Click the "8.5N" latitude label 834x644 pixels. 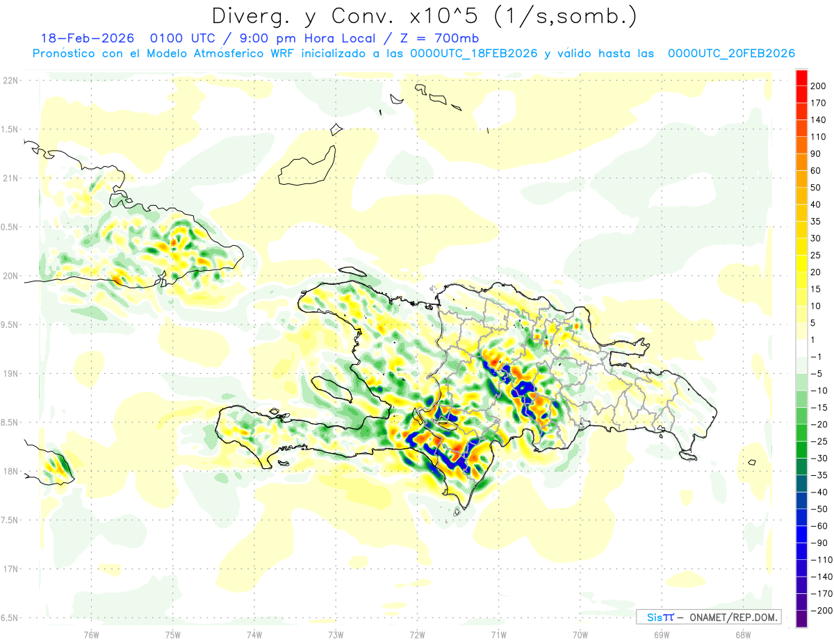pyautogui.click(x=10, y=422)
